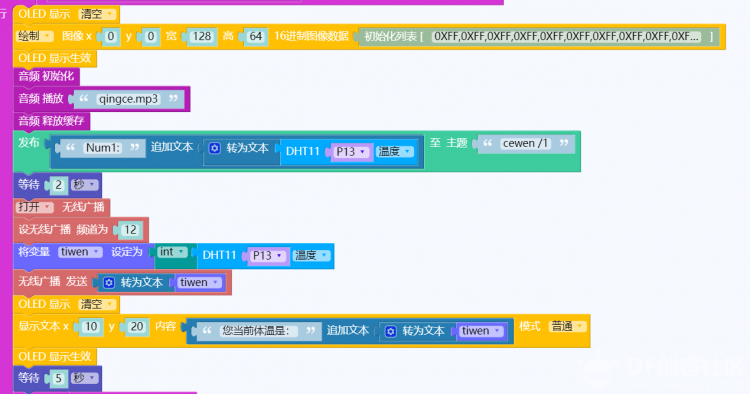Viewport: 750px width, 394px height.
Task: Click image height field 64
Action: click(256, 36)
